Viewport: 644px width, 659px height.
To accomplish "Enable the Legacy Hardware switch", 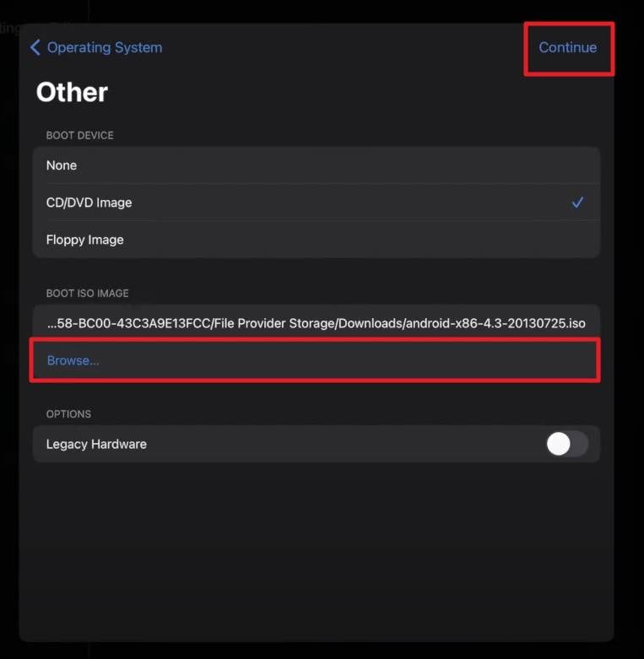I will [x=566, y=444].
